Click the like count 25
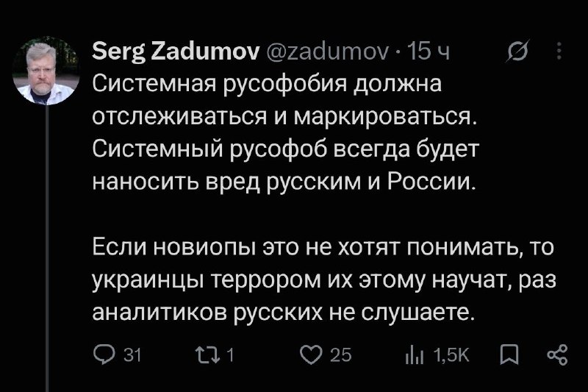Screen dimensions: 588x392 [x=341, y=355]
